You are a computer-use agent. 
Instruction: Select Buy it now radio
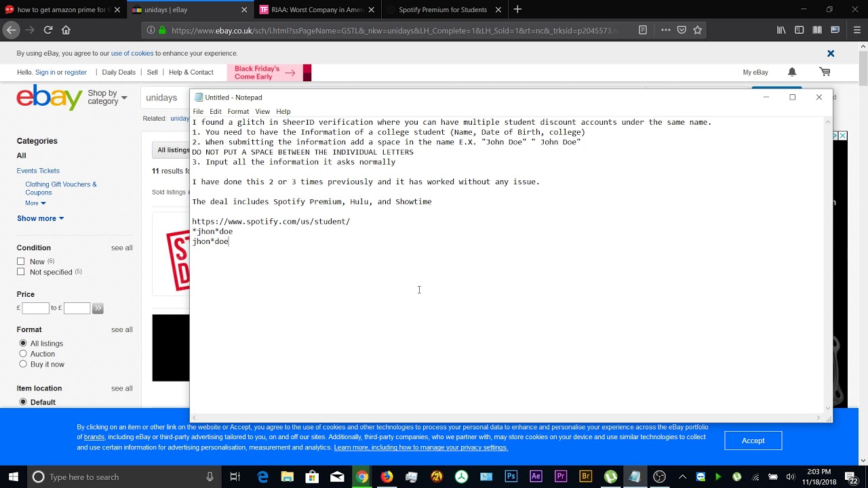(x=23, y=364)
